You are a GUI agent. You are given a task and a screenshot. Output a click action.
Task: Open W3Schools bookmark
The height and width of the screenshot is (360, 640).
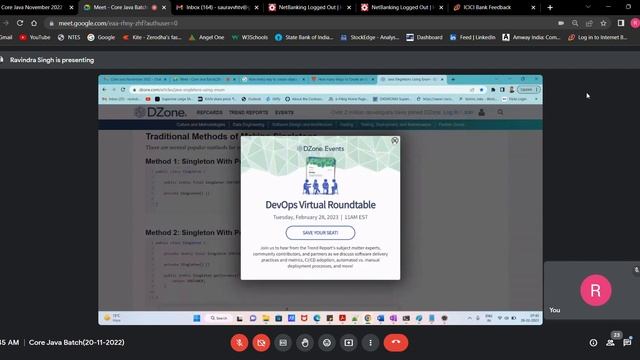coord(250,37)
